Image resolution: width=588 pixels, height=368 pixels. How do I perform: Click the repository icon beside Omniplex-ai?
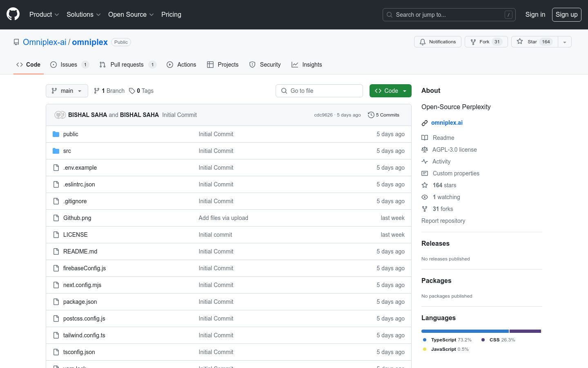point(16,42)
